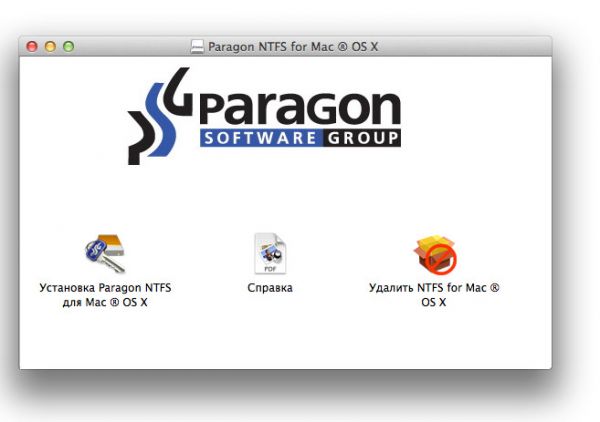Select the 'Справка' file label
Screen dimensions: 600x422
click(270, 288)
